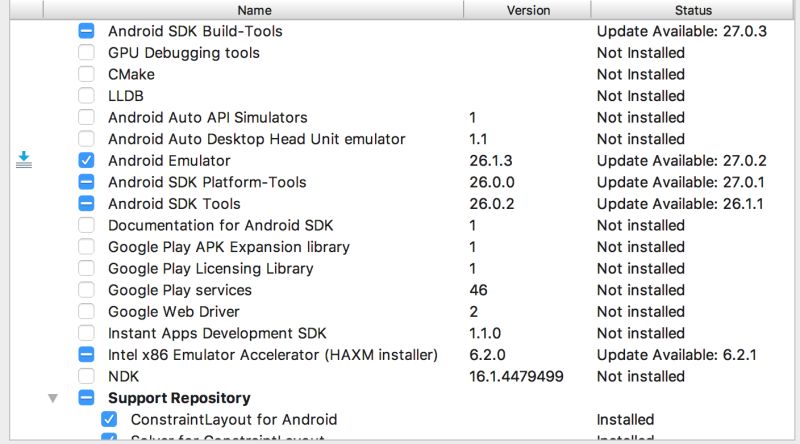Click version 26.1.3 of Android Emulator
This screenshot has height=444, width=800.
491,161
